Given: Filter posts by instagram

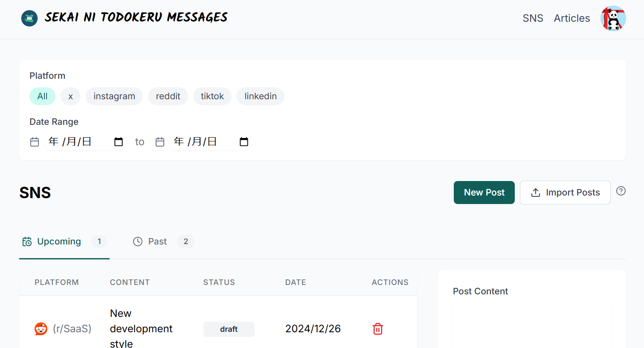Looking at the screenshot, I should [114, 96].
